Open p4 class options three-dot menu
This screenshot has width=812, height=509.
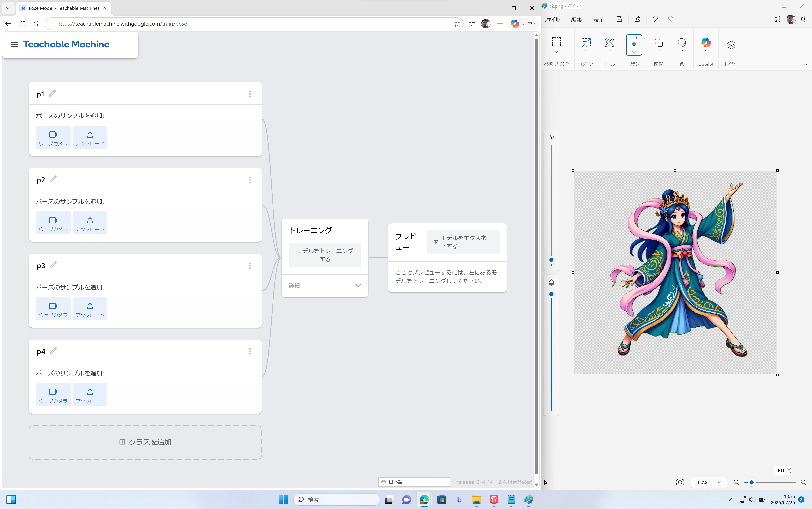pos(250,351)
